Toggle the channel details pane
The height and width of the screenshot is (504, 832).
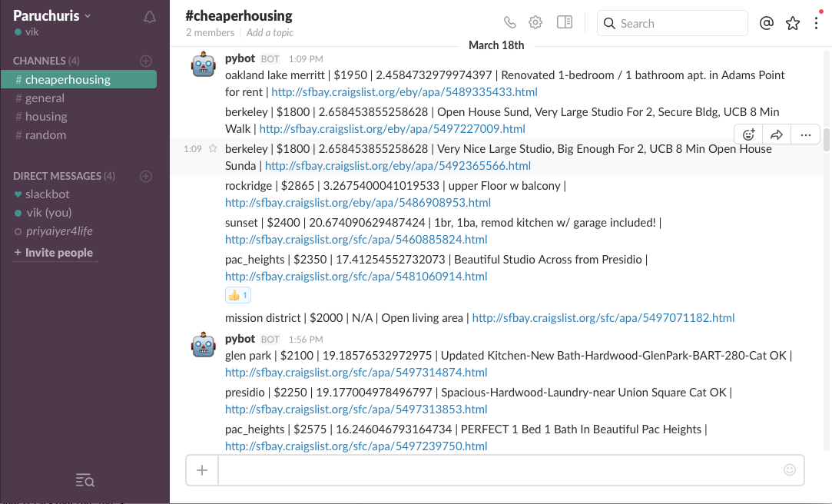(x=564, y=22)
